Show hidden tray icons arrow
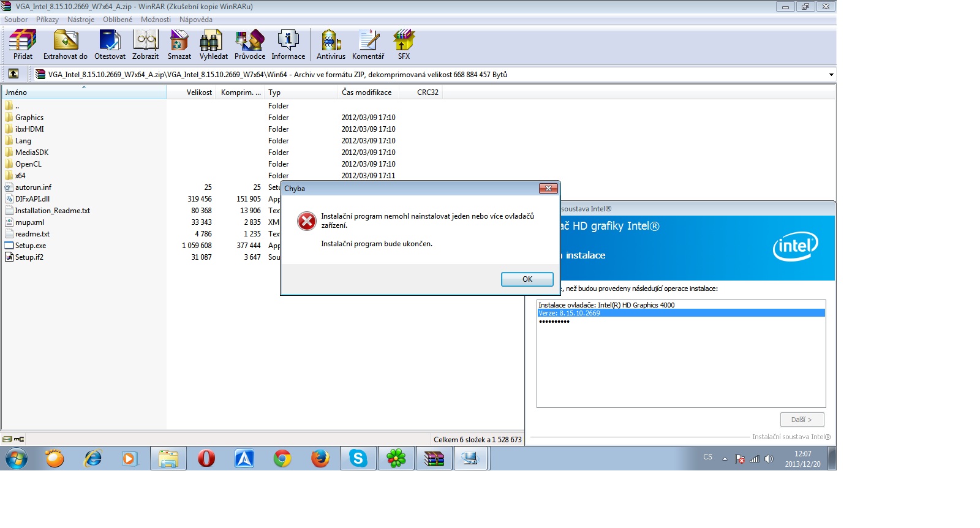980x528 pixels. click(725, 459)
